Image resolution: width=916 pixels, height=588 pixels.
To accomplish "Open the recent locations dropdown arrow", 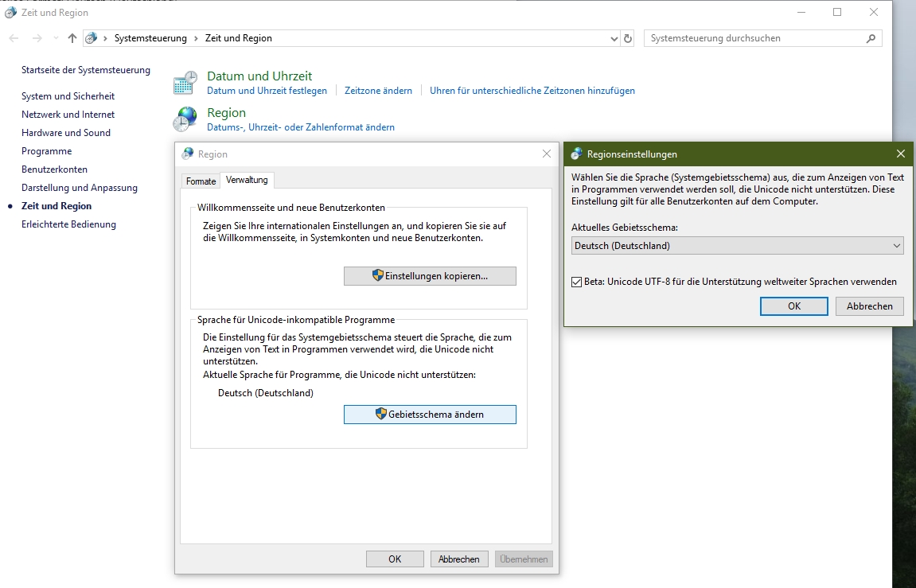I will pos(56,38).
